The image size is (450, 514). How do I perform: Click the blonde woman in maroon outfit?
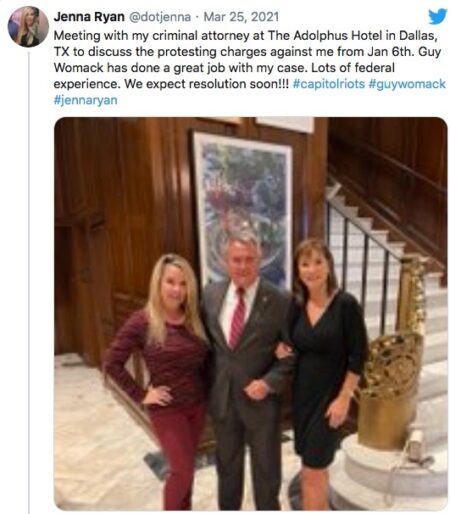[162, 380]
